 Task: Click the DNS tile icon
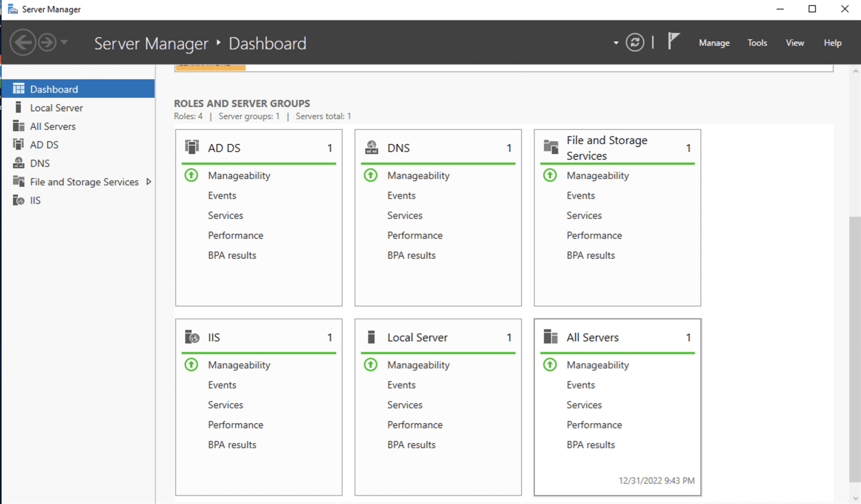pos(371,147)
